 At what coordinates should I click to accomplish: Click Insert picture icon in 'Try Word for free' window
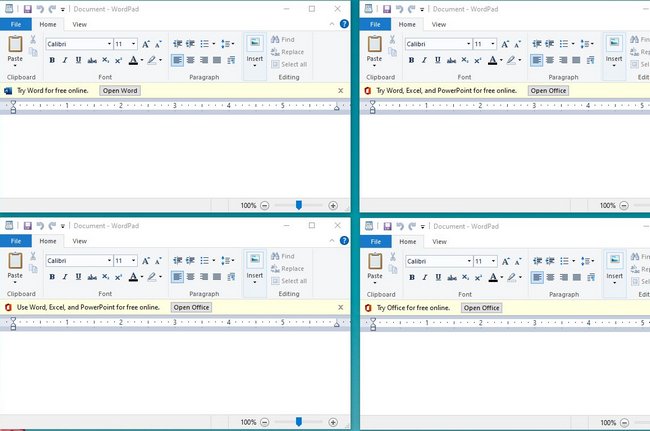tap(255, 43)
